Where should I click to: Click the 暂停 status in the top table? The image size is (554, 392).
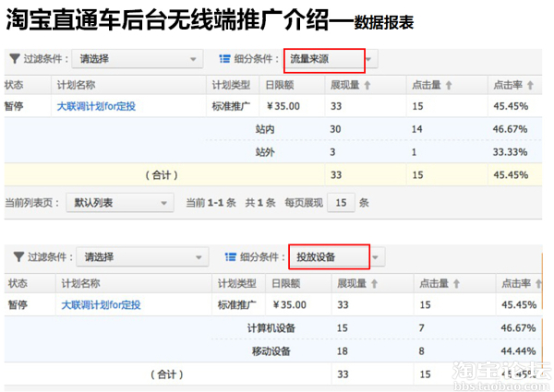14,106
